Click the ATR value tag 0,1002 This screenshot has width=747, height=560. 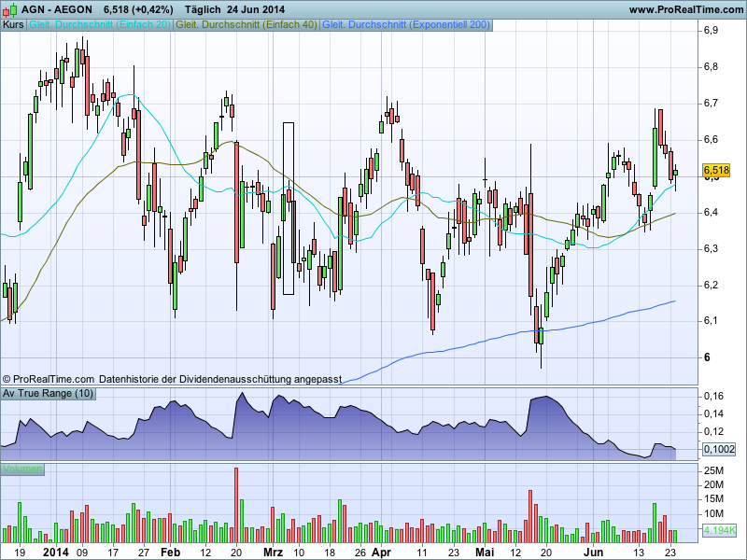719,449
